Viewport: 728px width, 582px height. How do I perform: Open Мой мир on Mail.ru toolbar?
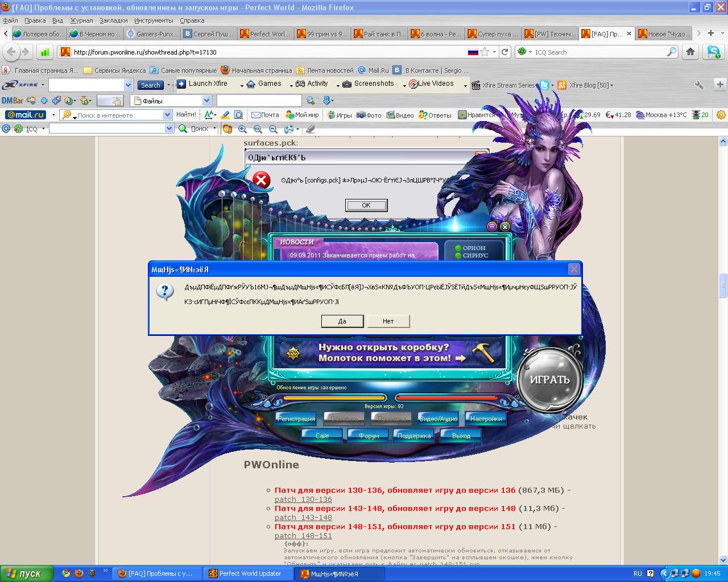(302, 115)
